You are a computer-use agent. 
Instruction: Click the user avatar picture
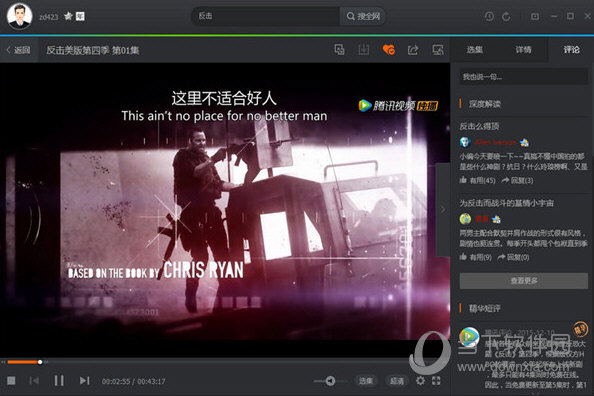pyautogui.click(x=19, y=16)
